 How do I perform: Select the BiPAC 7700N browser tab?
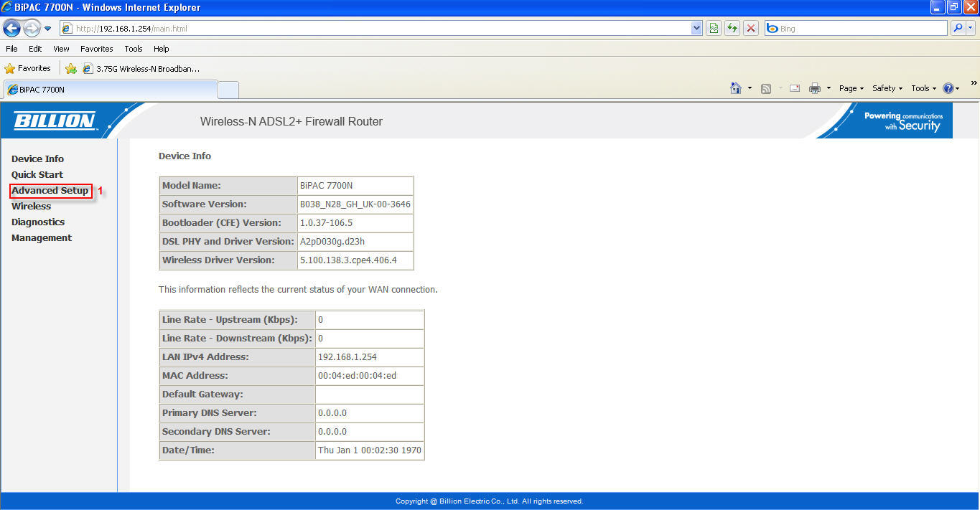(x=110, y=90)
